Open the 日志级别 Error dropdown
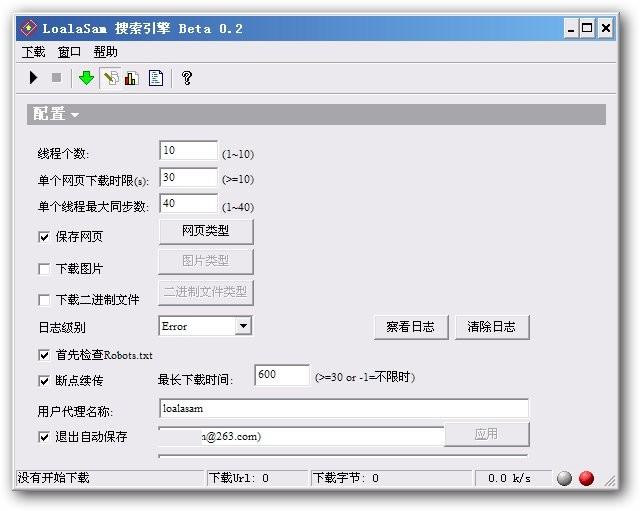The width and height of the screenshot is (640, 511). coord(243,326)
